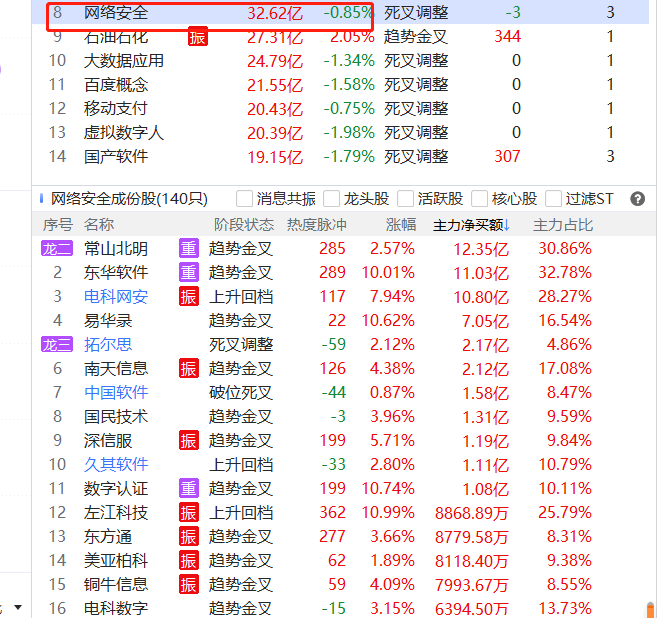Image resolution: width=657 pixels, height=618 pixels.
Task: Click the 12.35亿 net buy value
Action: coord(481,249)
